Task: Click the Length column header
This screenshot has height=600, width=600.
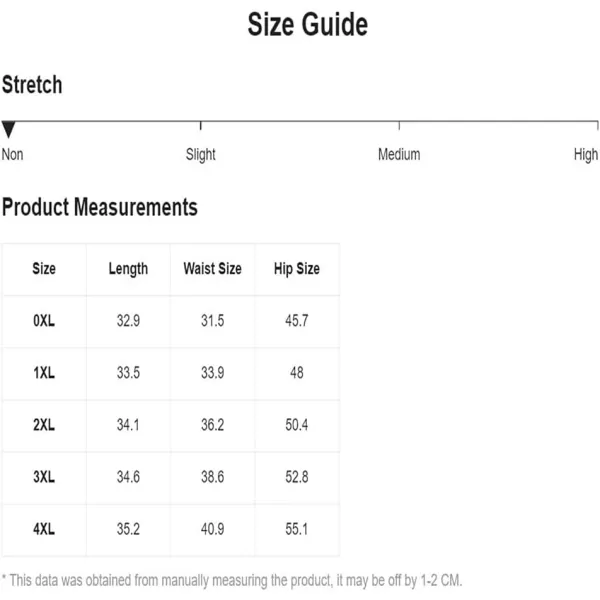Action: tap(128, 269)
